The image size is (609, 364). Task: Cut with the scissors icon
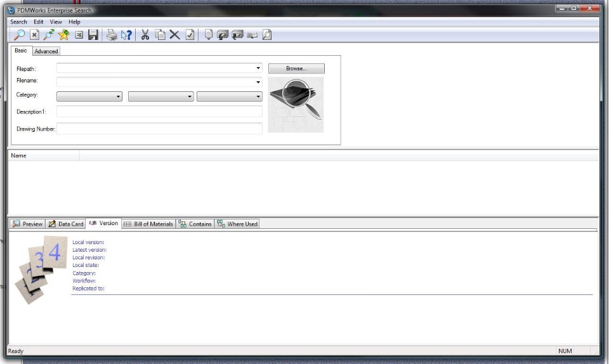coord(145,35)
